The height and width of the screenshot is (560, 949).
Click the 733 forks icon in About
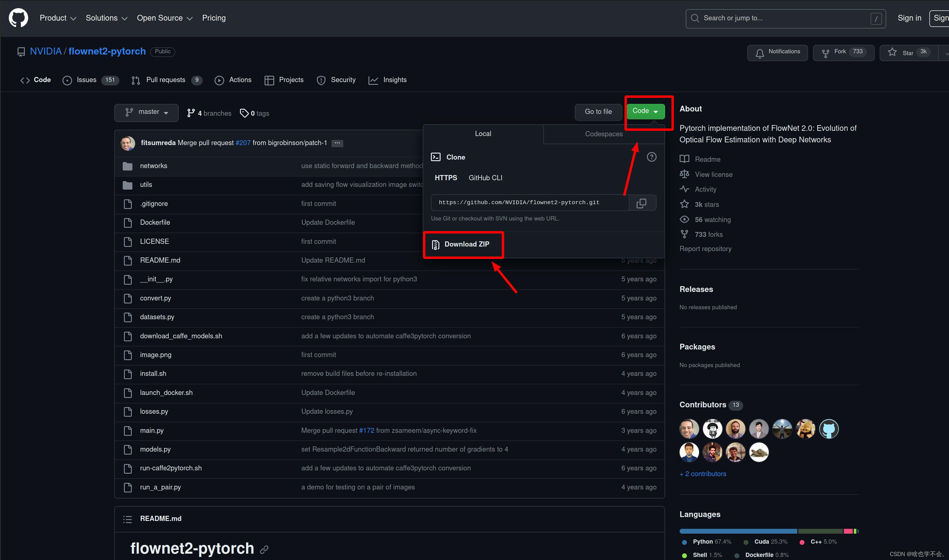(x=684, y=234)
